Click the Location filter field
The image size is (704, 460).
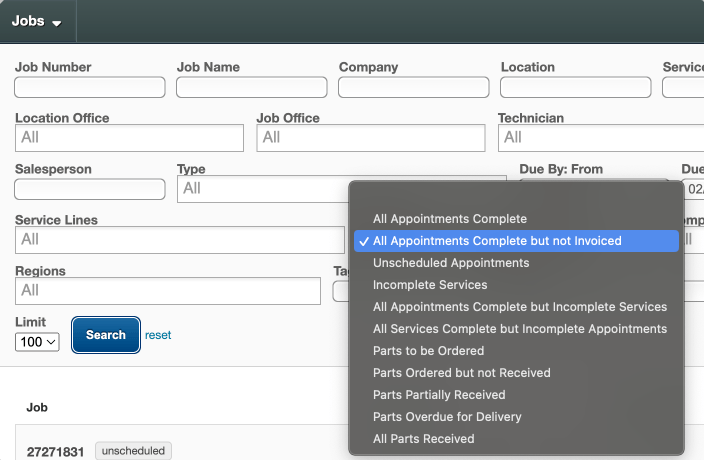pyautogui.click(x=575, y=88)
